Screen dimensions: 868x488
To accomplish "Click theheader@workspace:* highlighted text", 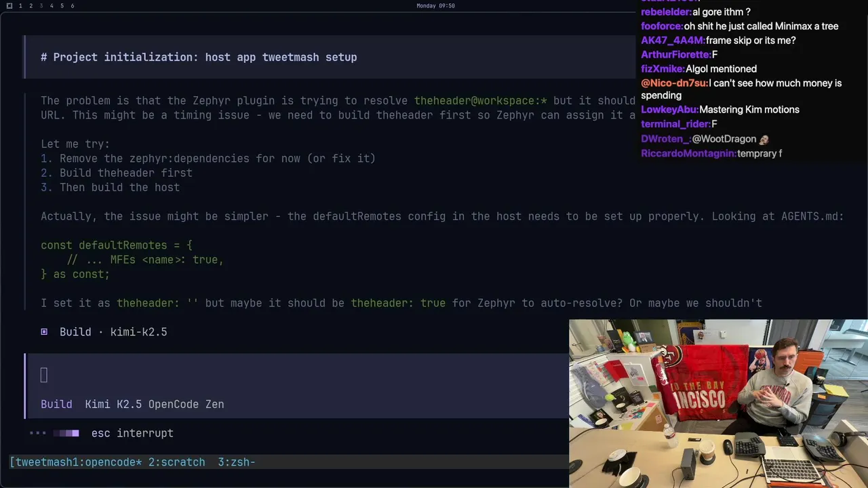I will click(481, 100).
